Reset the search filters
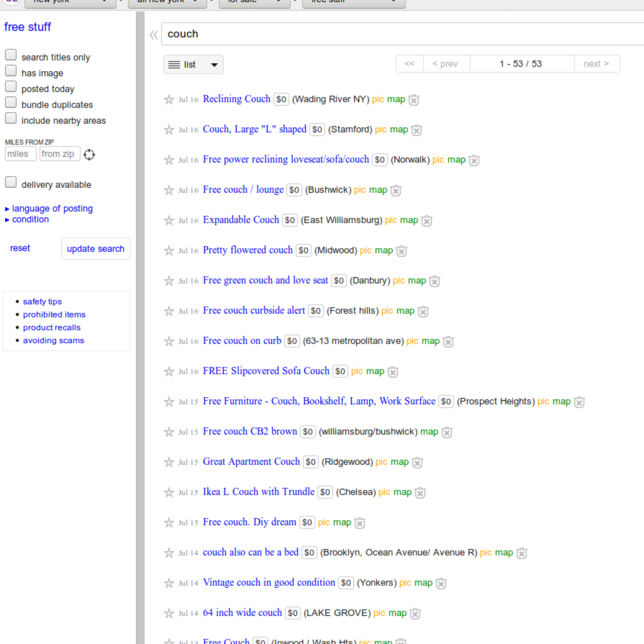The image size is (644, 644). [x=20, y=248]
